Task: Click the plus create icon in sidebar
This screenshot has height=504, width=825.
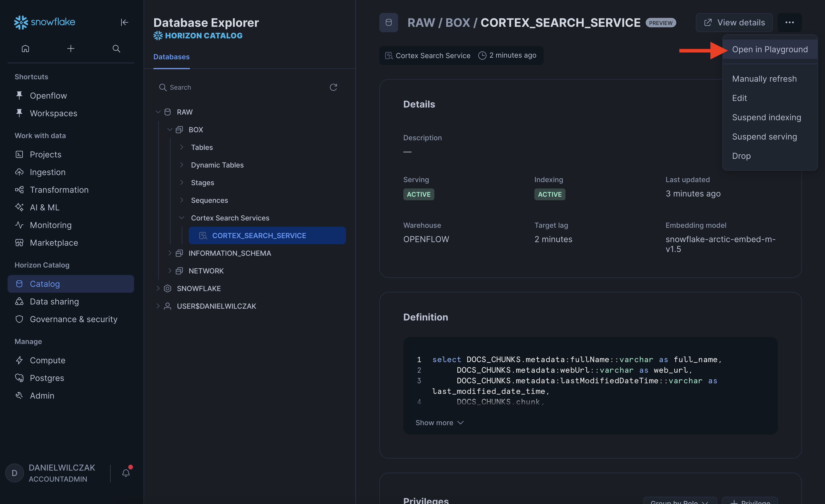Action: [71, 49]
